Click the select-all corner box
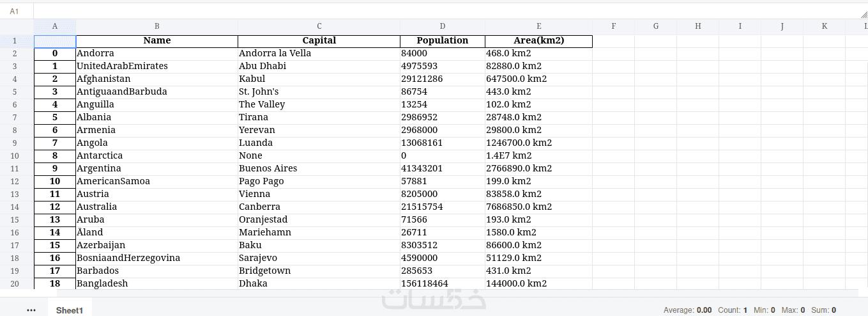 click(x=17, y=26)
